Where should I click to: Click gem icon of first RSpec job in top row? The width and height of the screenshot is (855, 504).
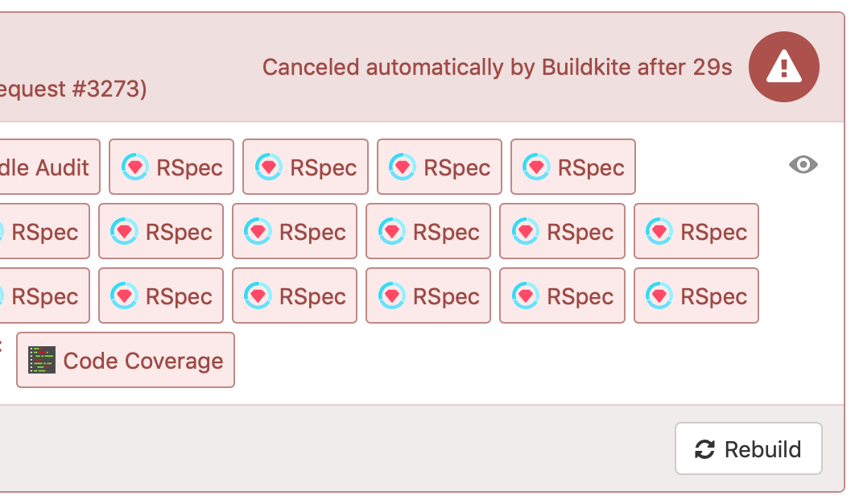(x=135, y=167)
